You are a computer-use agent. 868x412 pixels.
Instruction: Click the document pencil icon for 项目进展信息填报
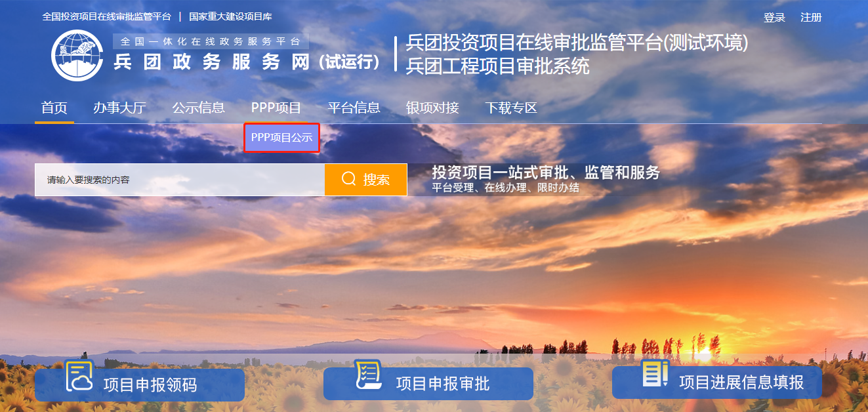coord(655,374)
